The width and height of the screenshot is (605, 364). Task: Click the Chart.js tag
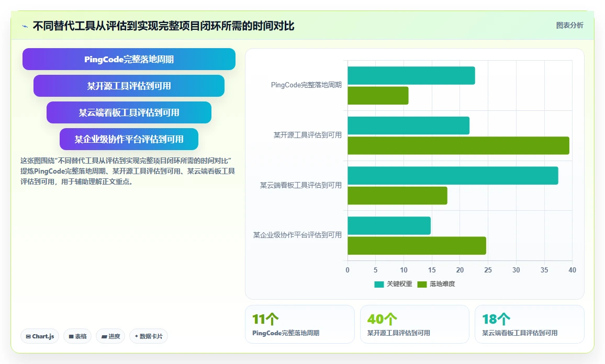(40, 336)
